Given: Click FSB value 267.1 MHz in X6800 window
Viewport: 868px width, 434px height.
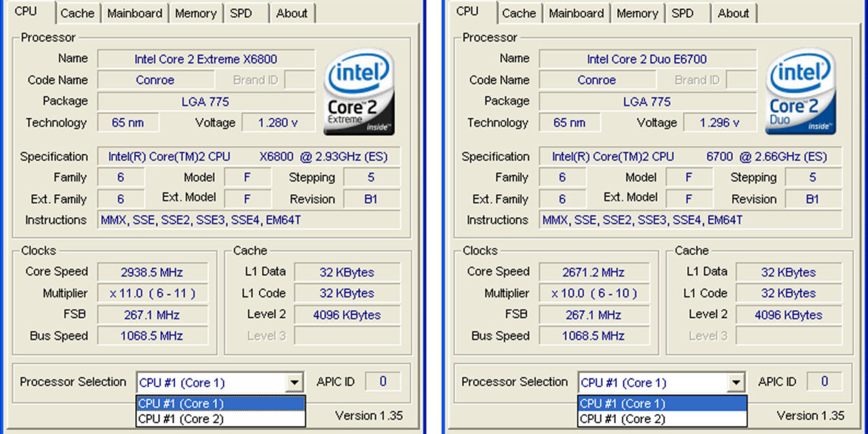Looking at the screenshot, I should (x=152, y=315).
